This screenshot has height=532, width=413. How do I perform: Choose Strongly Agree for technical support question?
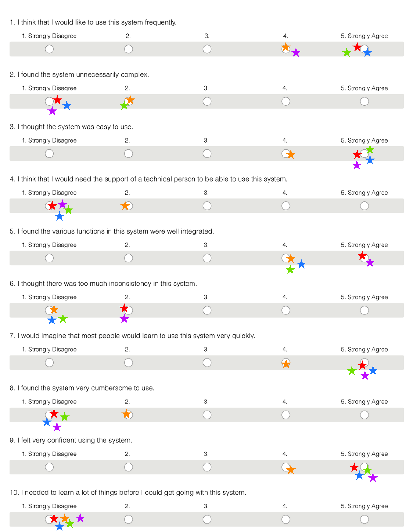[364, 206]
